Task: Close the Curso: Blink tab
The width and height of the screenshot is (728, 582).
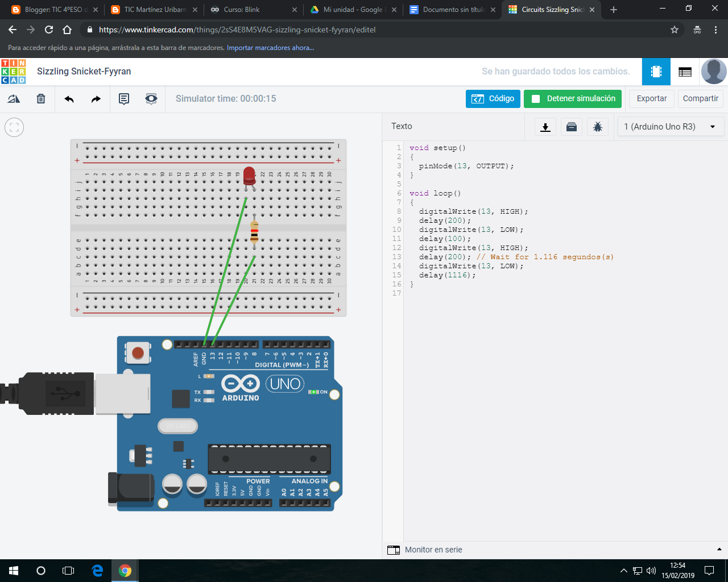Action: (295, 10)
